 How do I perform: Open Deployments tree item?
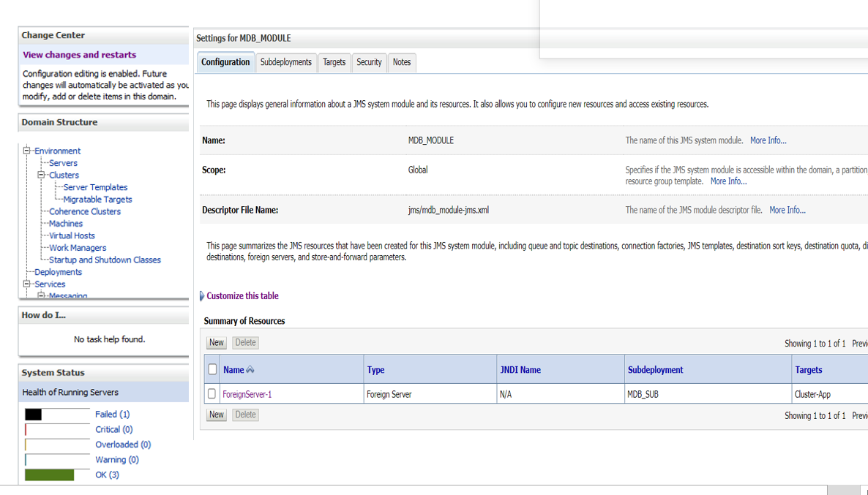(58, 272)
